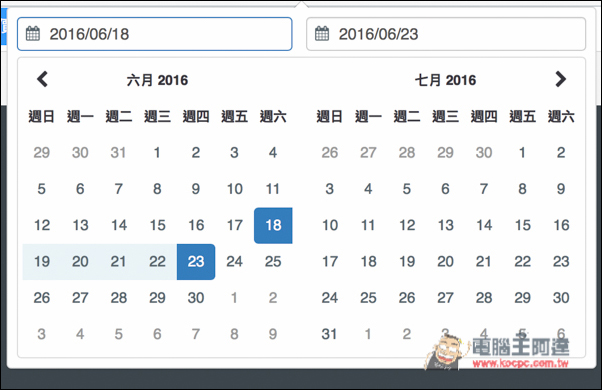Click the 六月 2016 month header
Screen dimensions: 602x390
[x=157, y=80]
